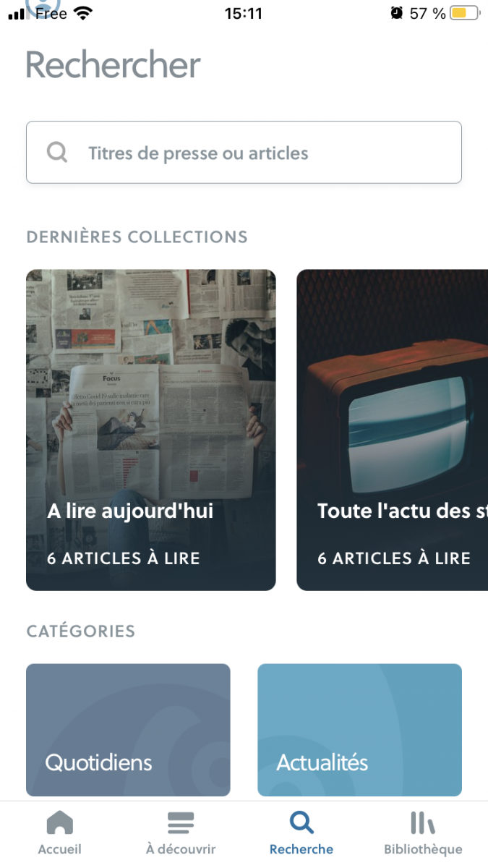
Task: Switch to the Bibliothèque tab label
Action: tap(423, 849)
